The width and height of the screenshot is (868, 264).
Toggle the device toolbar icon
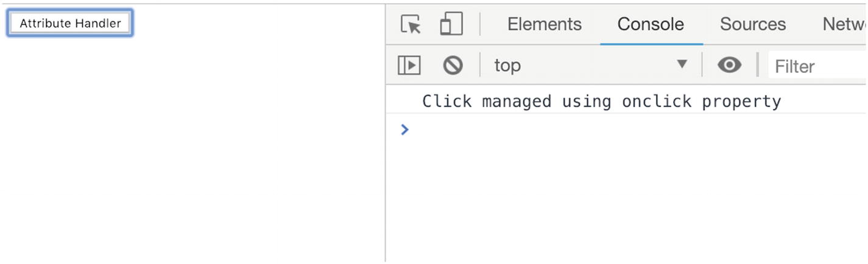(x=451, y=24)
